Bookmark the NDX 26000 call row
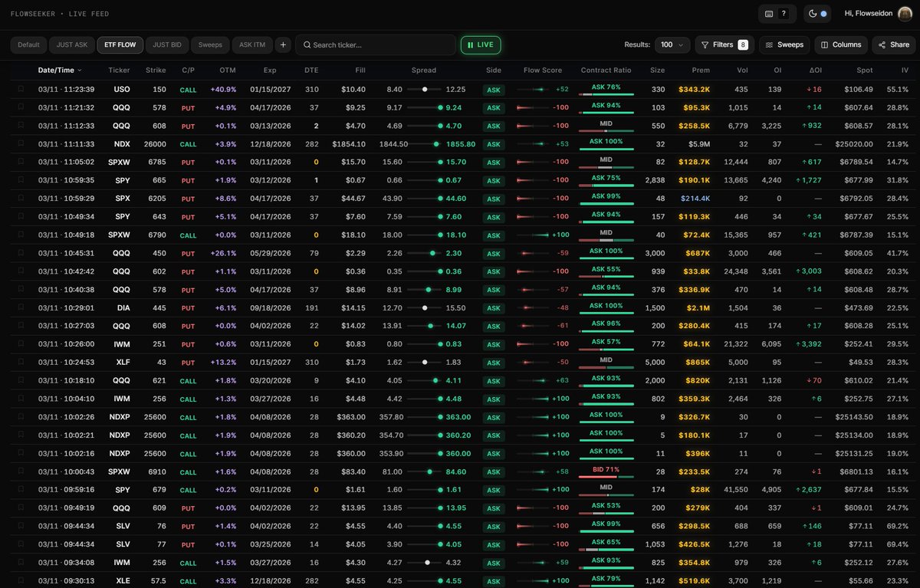920x588 pixels. (21, 143)
